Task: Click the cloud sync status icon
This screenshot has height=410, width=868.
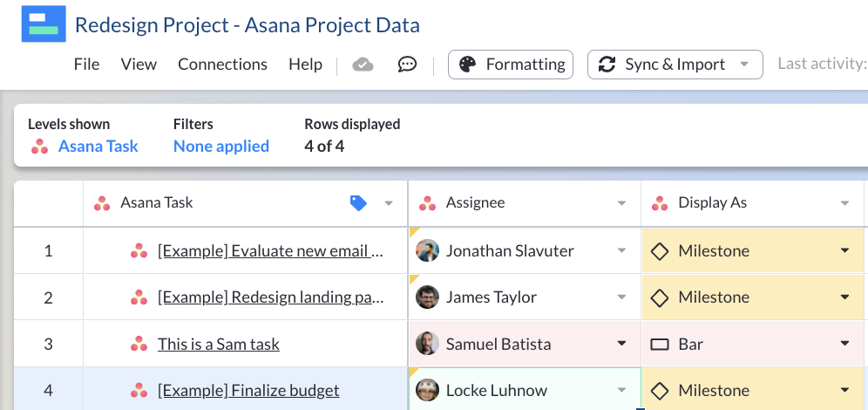Action: tap(363, 65)
